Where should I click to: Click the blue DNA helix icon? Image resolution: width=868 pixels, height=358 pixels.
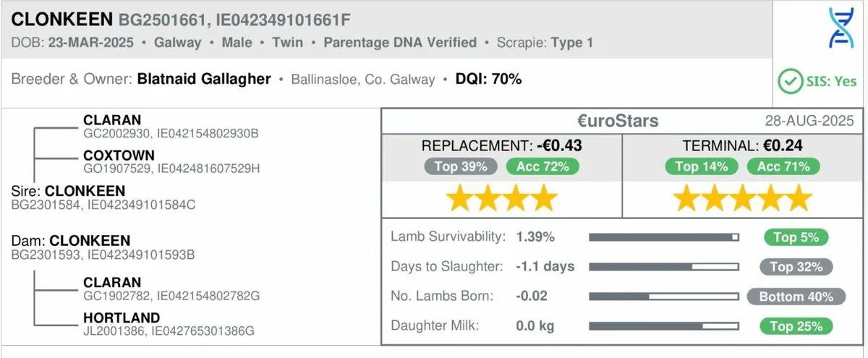(x=820, y=29)
